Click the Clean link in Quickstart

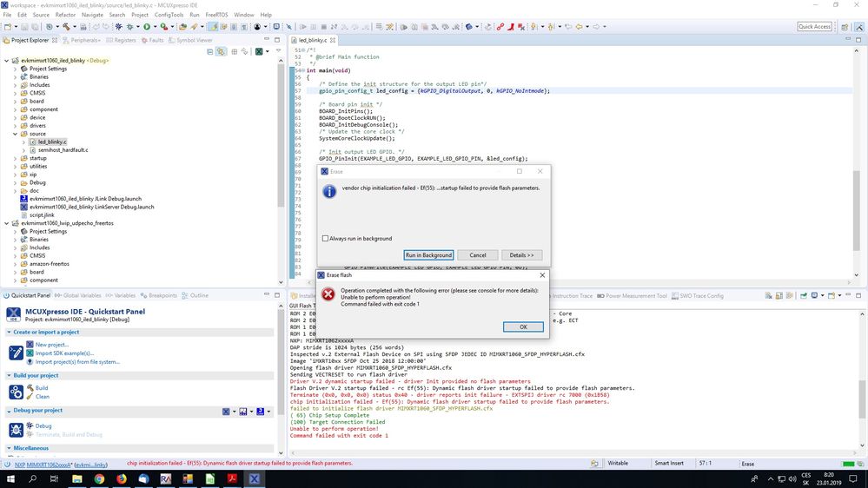point(42,397)
